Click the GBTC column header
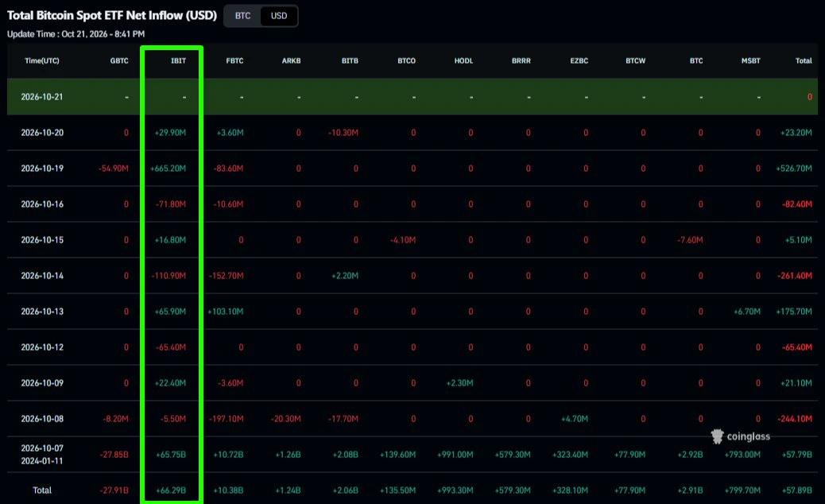Image resolution: width=825 pixels, height=504 pixels. point(119,61)
